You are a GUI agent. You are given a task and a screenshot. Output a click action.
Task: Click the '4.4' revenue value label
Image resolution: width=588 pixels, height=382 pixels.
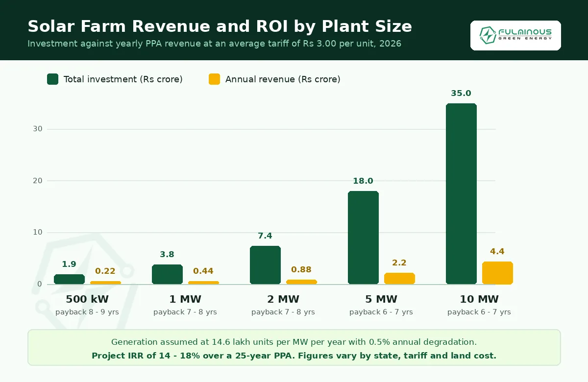[497, 251]
